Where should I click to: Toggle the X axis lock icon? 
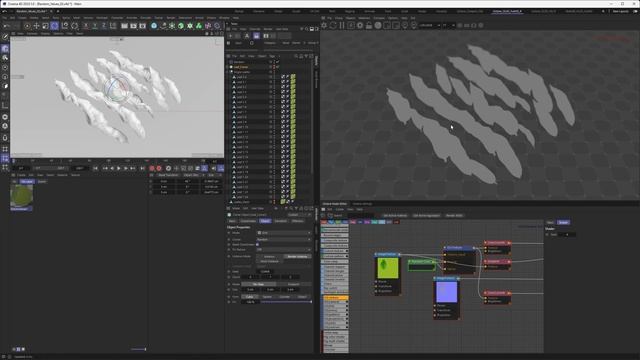click(86, 26)
